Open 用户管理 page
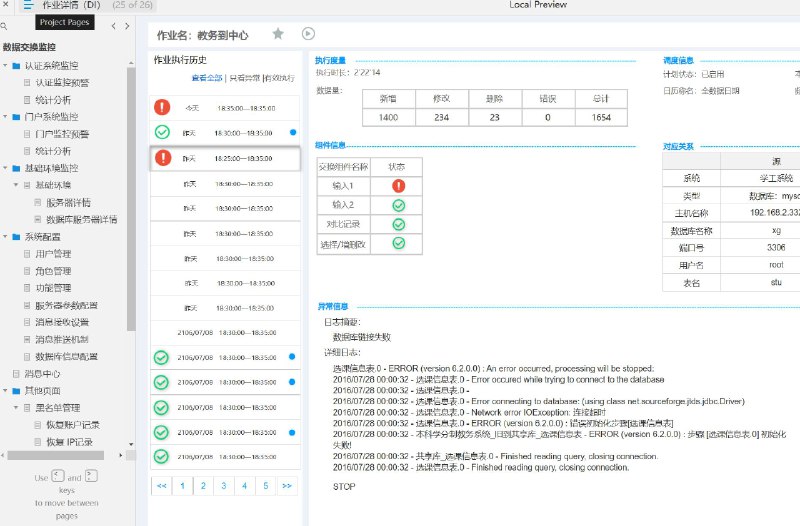This screenshot has height=526, width=800. click(x=53, y=254)
